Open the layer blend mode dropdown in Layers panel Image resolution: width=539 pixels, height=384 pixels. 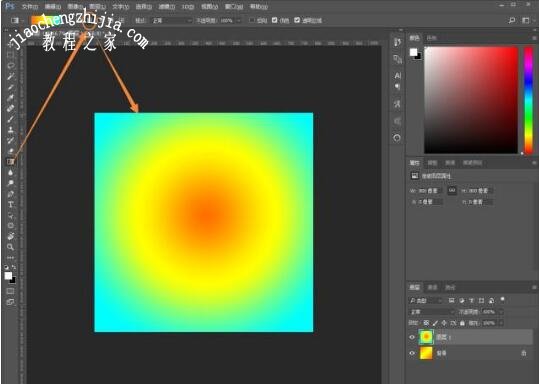432,312
